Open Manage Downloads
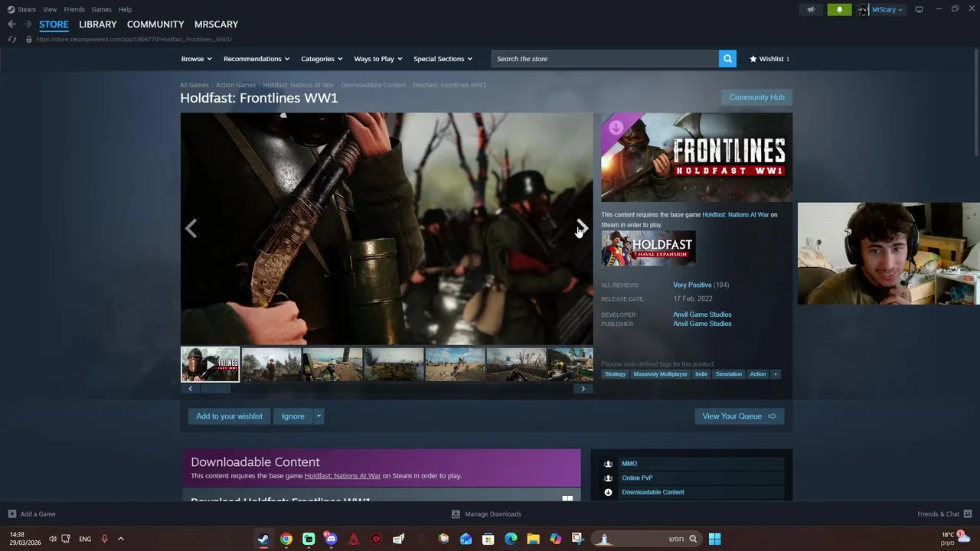The height and width of the screenshot is (551, 980). 487,514
